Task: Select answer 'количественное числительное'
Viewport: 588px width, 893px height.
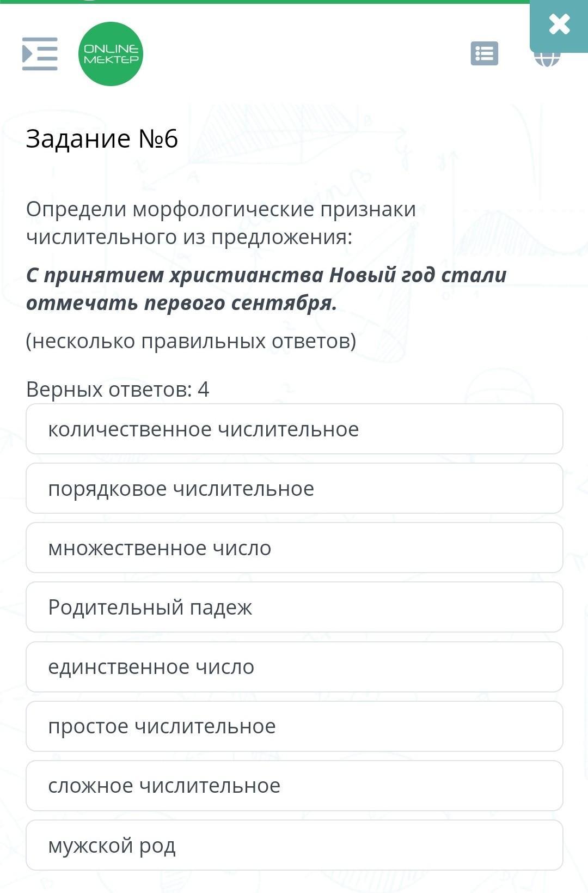Action: [x=294, y=429]
